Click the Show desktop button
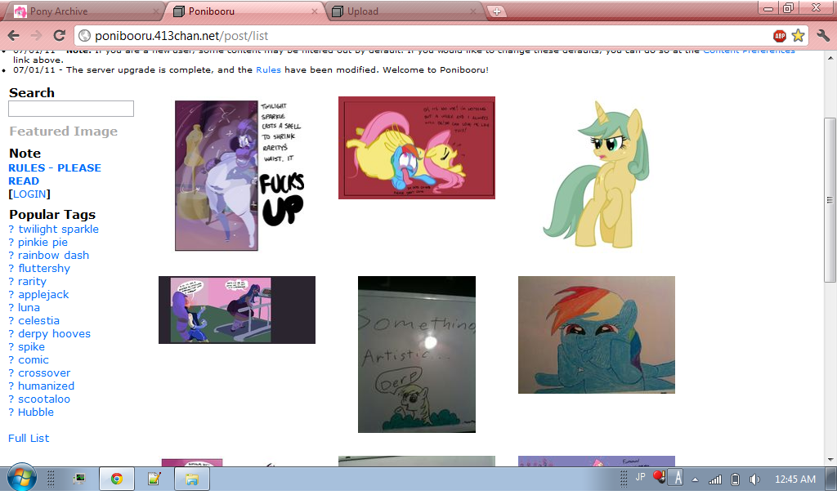Image resolution: width=837 pixels, height=504 pixels. coord(831,479)
